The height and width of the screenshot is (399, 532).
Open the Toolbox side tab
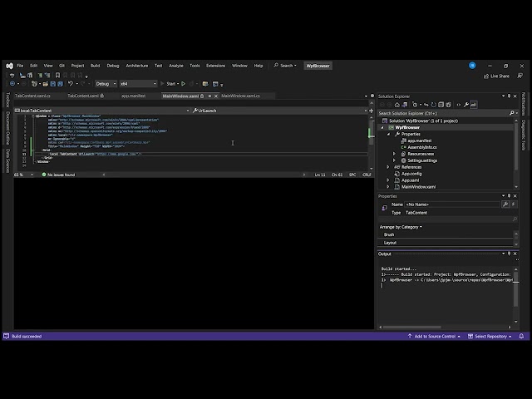[7, 100]
